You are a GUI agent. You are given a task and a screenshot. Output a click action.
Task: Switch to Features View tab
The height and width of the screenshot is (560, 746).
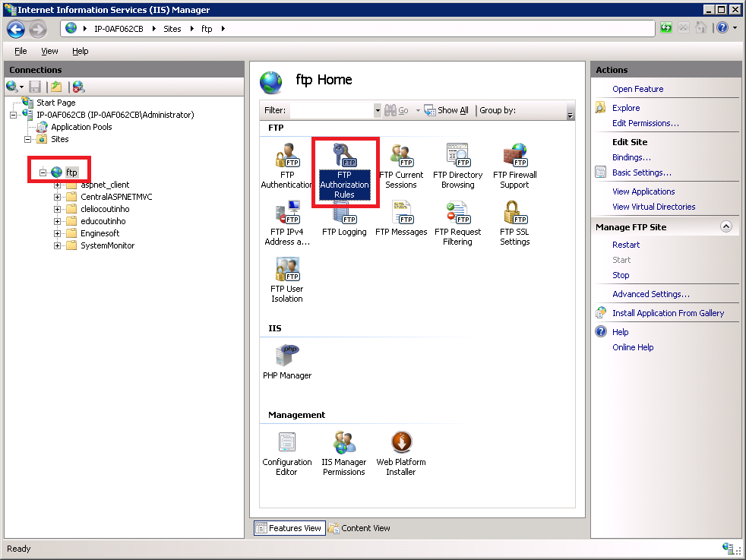click(x=289, y=528)
